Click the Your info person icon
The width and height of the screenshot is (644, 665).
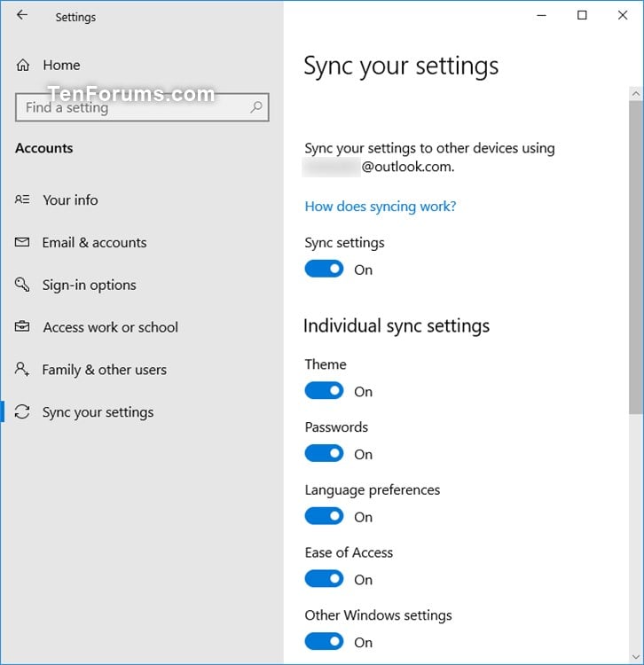click(22, 199)
